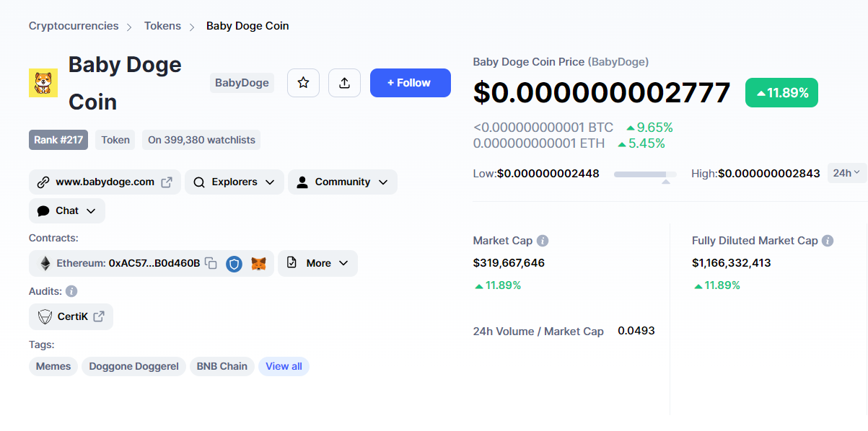Click the Baby Doge Coin logo image
868x431 pixels.
[x=43, y=83]
